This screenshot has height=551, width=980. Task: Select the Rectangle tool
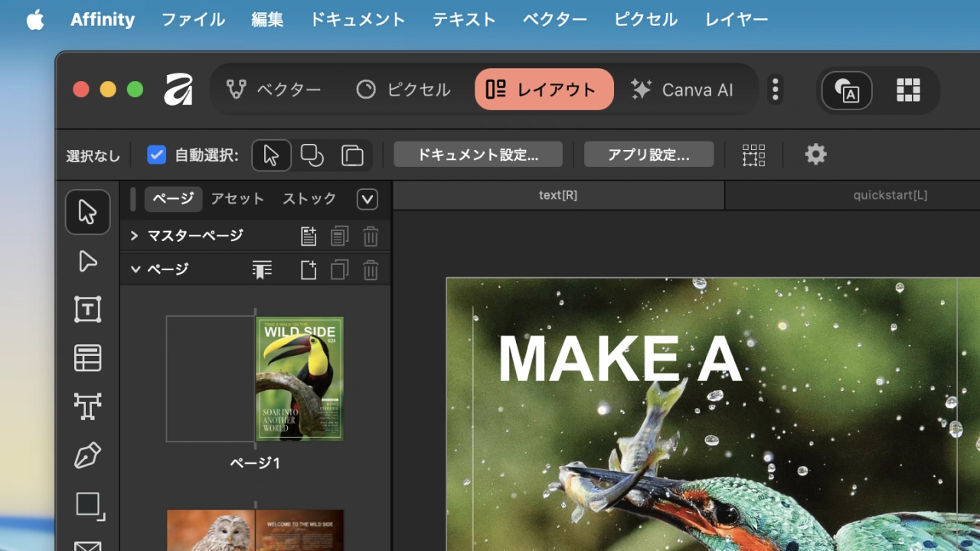coord(87,504)
